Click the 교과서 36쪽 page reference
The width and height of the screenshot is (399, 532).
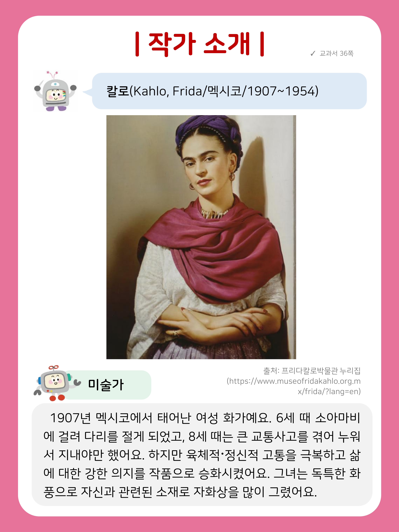click(x=336, y=53)
